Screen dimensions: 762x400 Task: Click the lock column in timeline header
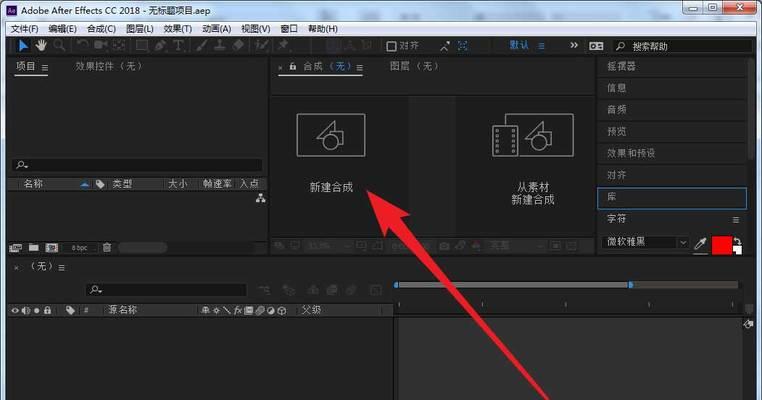pos(47,310)
